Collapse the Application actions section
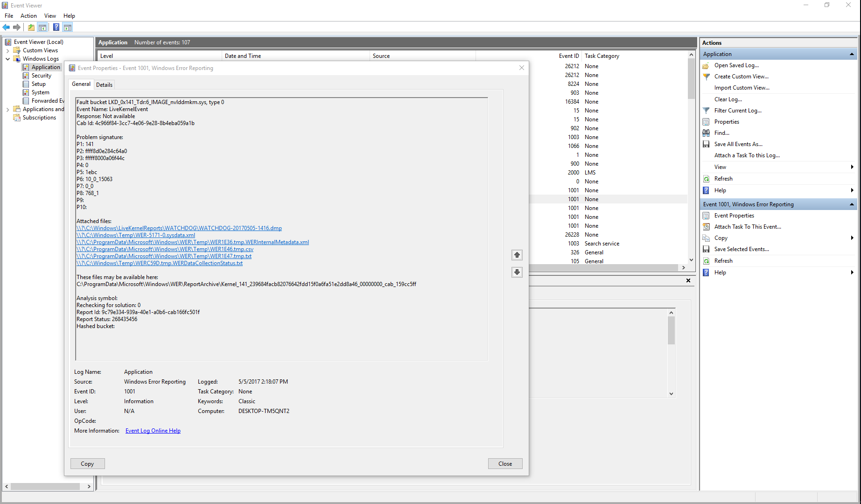Viewport: 861px width, 504px height. (852, 54)
